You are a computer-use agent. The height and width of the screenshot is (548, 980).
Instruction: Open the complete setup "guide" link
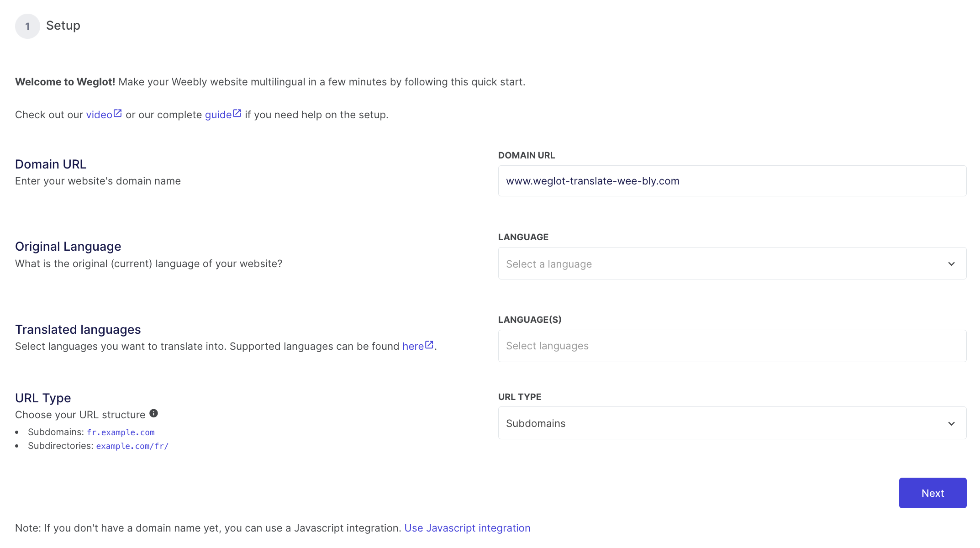[218, 114]
